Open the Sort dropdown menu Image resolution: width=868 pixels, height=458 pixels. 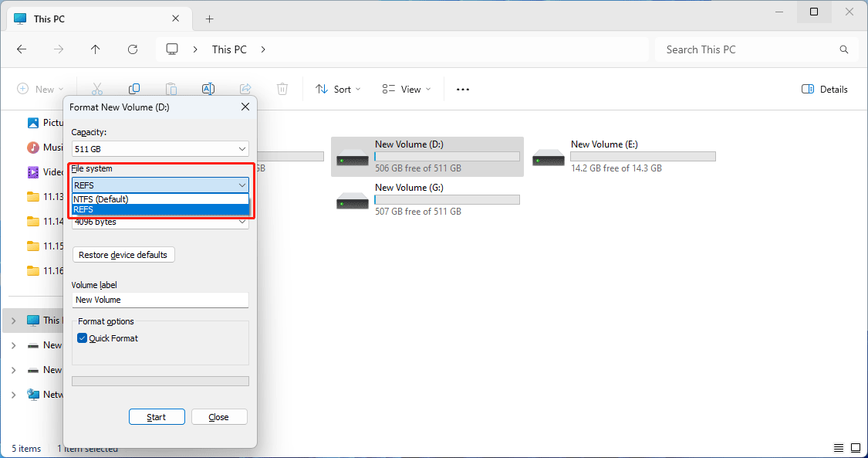click(339, 89)
